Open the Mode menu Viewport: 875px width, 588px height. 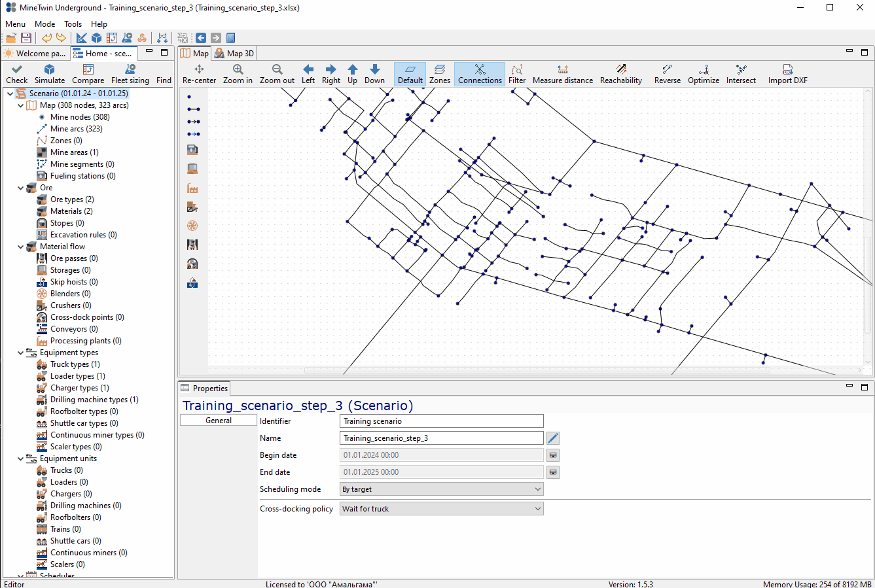click(45, 24)
